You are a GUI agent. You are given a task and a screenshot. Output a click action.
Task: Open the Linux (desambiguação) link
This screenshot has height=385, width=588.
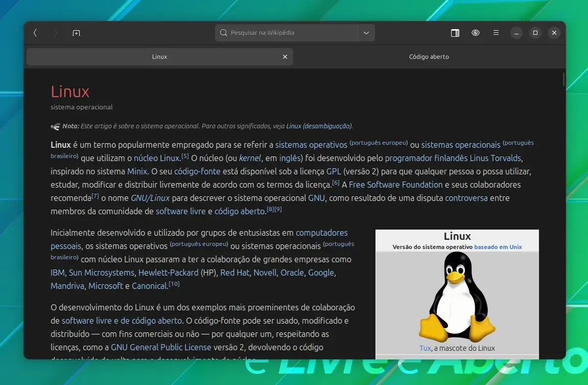tap(319, 126)
